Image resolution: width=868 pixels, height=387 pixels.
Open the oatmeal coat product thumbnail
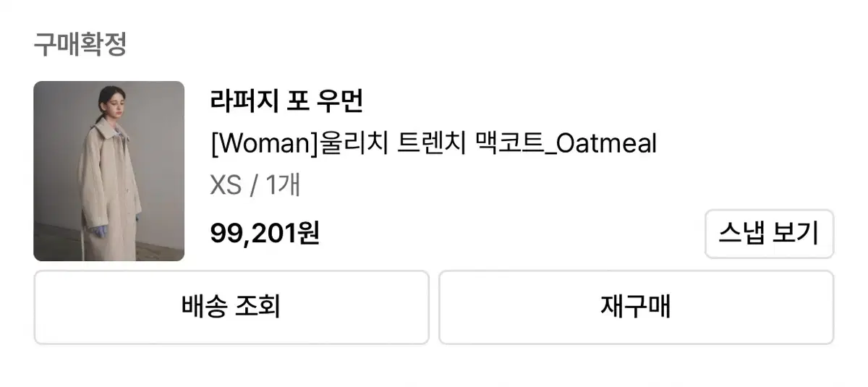pos(109,171)
